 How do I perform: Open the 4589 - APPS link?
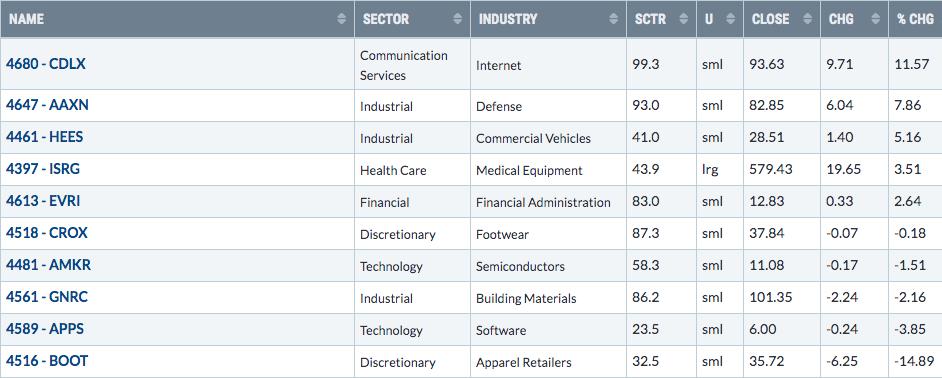[45, 329]
